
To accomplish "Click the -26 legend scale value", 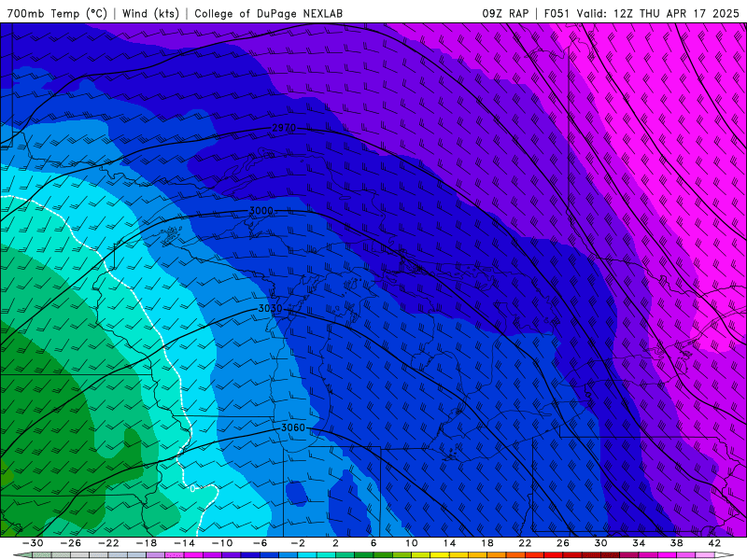I will pos(71,543).
